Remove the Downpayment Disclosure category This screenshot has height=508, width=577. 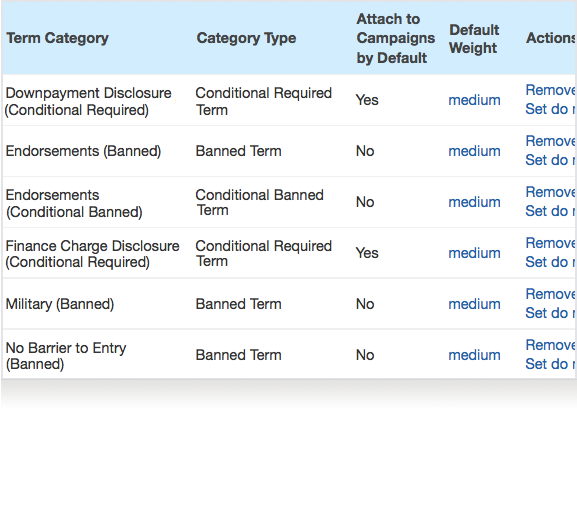pyautogui.click(x=551, y=90)
